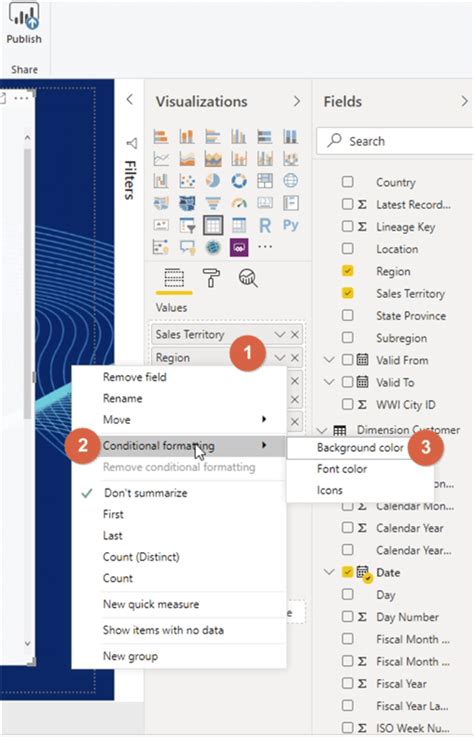The image size is (474, 737).
Task: Select the purple Power Apps visual
Action: point(239,247)
